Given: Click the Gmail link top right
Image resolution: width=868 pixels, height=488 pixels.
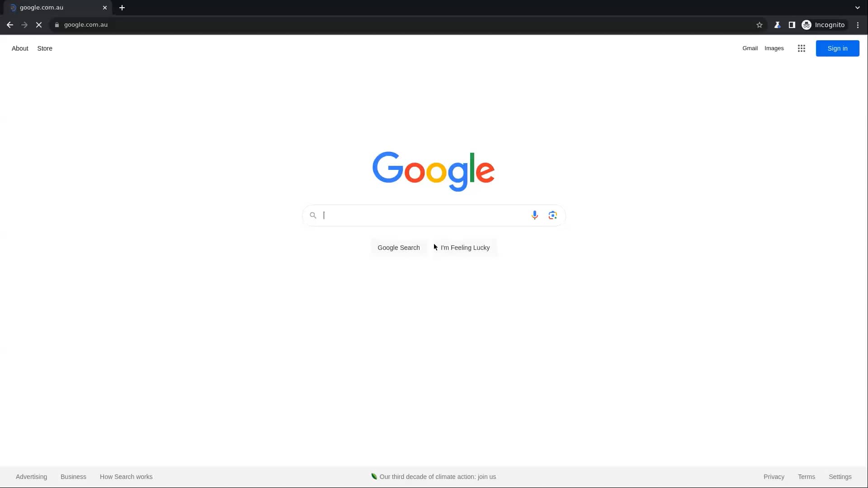Looking at the screenshot, I should [750, 48].
